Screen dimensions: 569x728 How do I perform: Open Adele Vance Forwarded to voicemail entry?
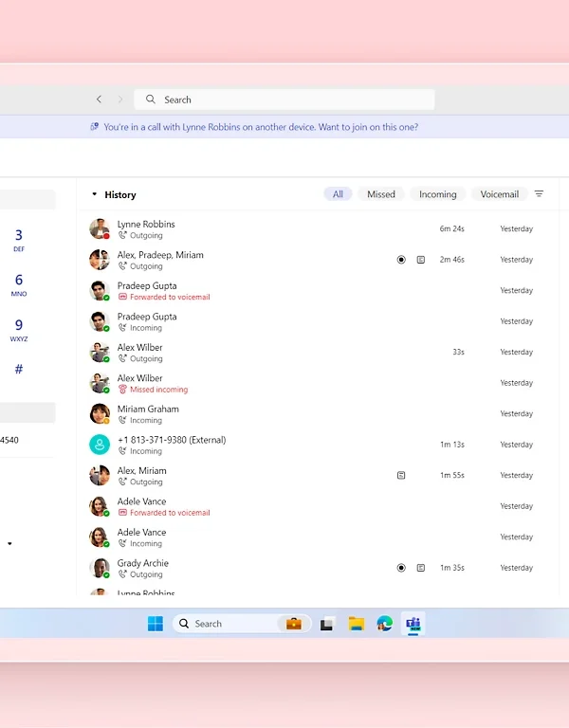click(319, 506)
